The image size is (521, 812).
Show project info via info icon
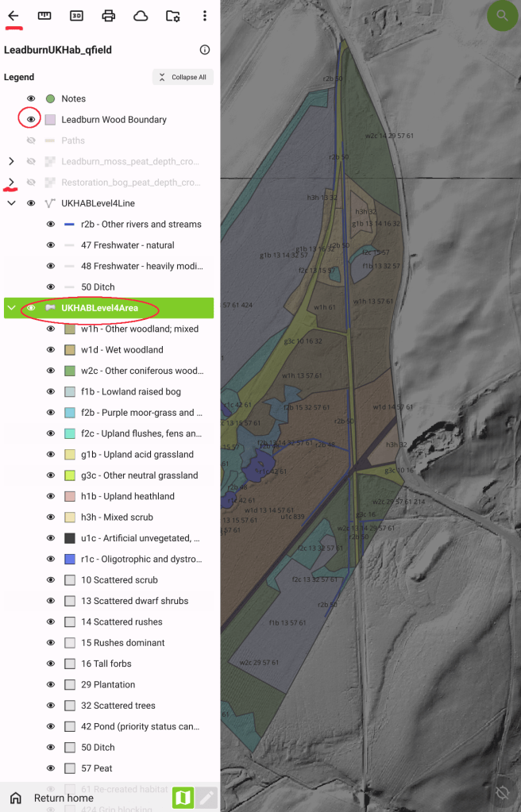click(205, 50)
